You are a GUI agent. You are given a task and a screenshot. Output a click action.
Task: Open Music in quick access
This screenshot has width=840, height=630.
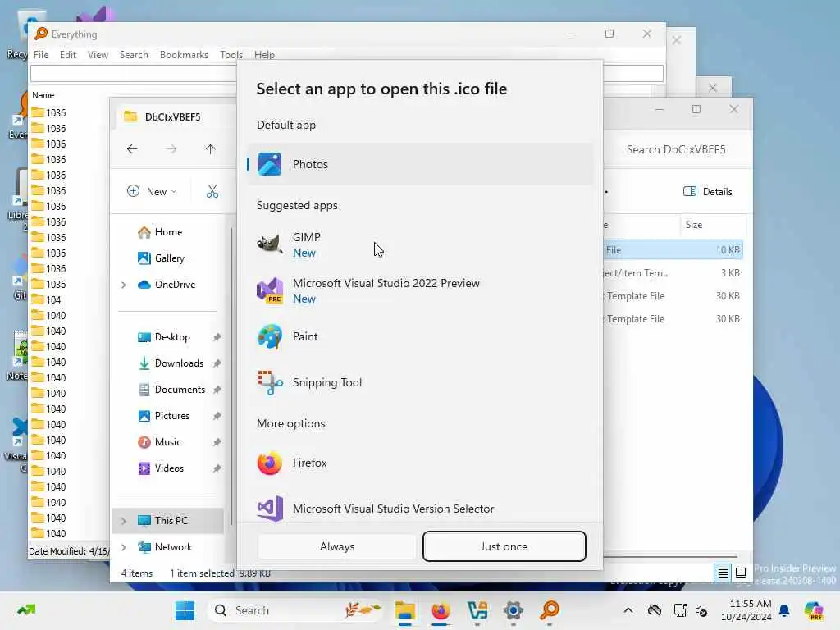click(x=167, y=442)
